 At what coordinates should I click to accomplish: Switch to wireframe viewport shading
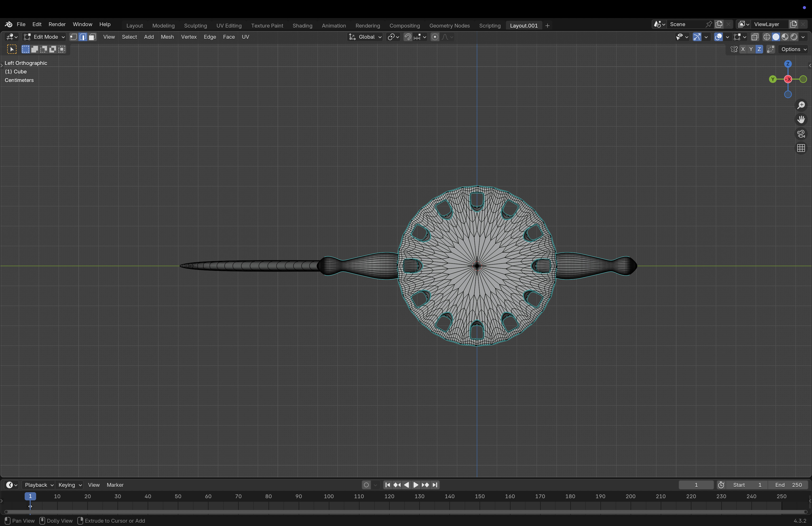(x=767, y=37)
